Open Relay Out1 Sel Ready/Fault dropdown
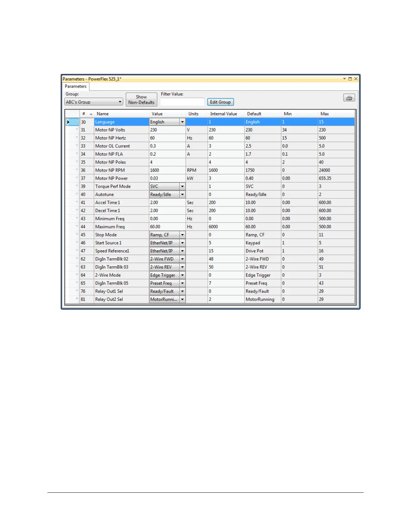411x532 pixels. (x=182, y=291)
